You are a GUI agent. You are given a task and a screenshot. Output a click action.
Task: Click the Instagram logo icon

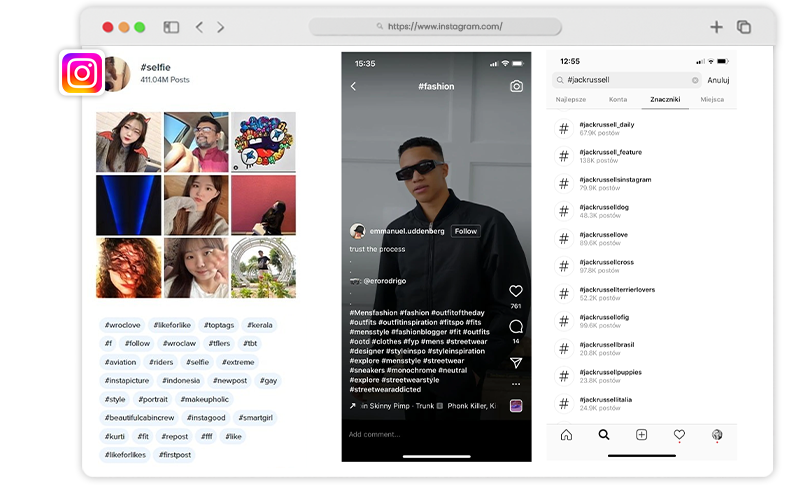pos(82,73)
